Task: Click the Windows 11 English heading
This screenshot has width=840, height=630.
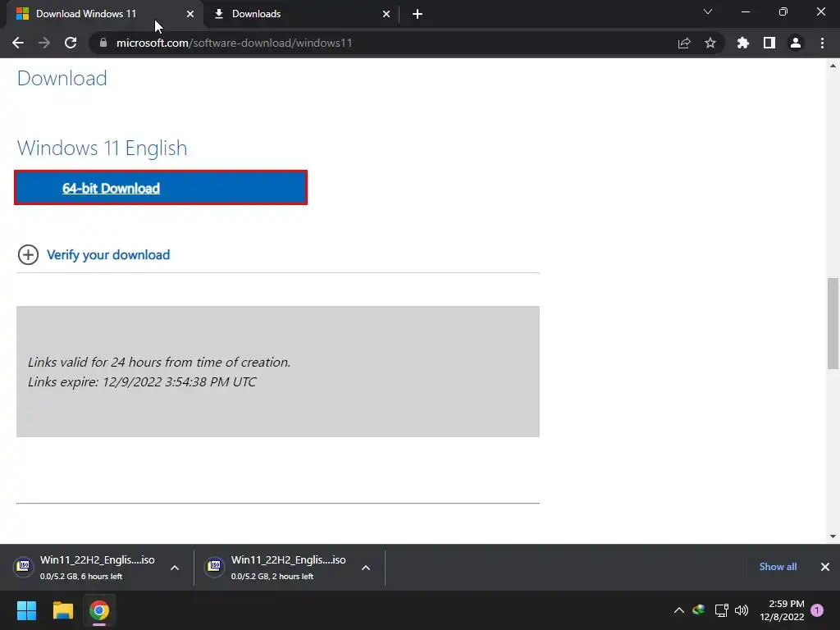Action: (x=103, y=148)
